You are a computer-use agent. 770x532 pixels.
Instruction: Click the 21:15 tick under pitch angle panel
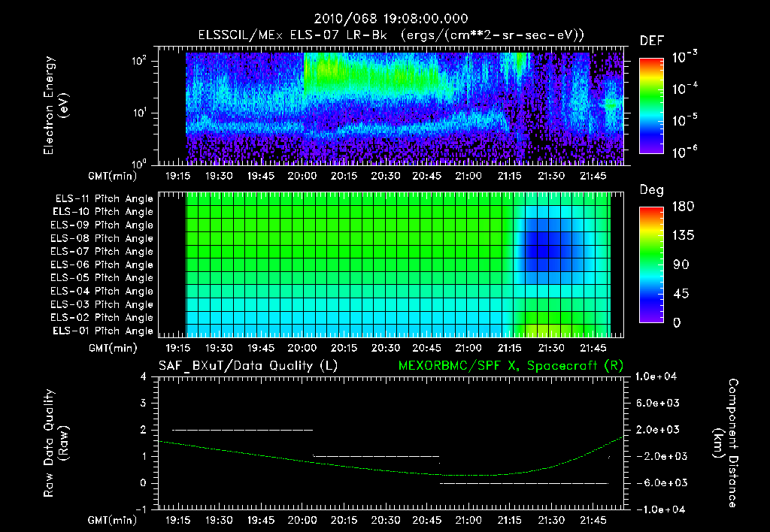click(510, 348)
